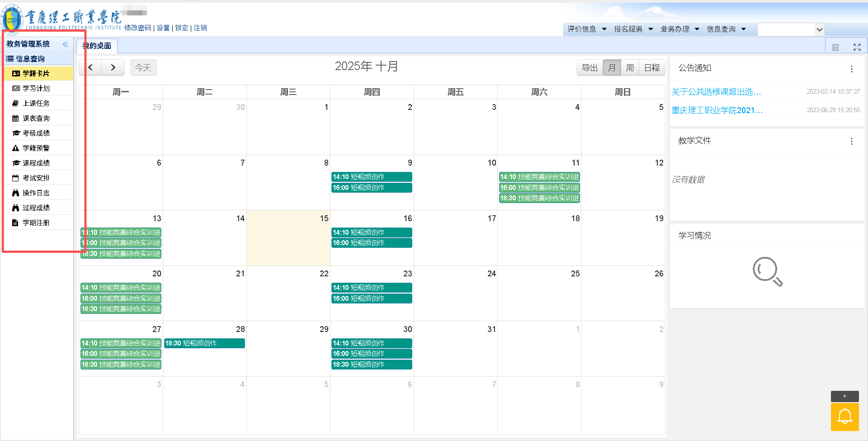Click the yellow notification bell icon
This screenshot has width=868, height=441.
pyautogui.click(x=844, y=417)
